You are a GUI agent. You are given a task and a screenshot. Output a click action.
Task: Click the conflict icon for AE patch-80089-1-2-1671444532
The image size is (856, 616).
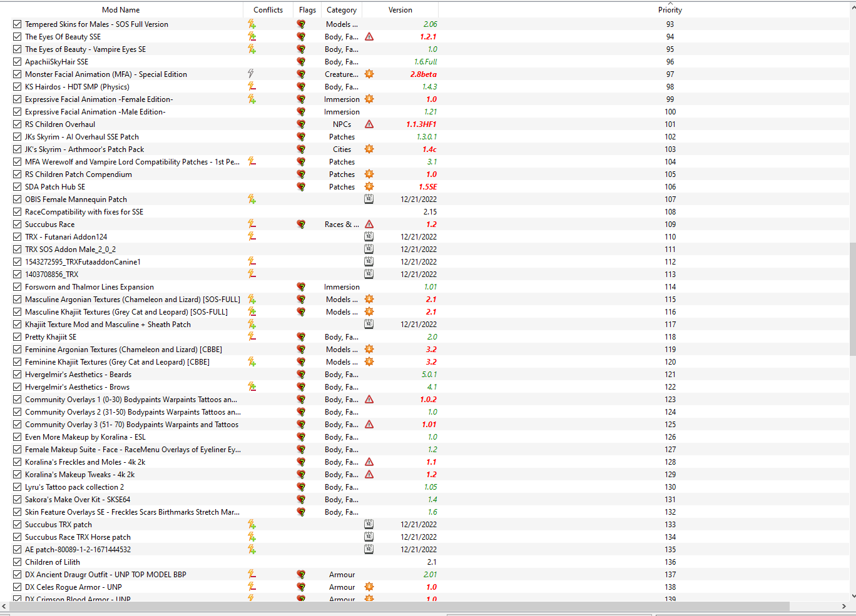click(x=252, y=550)
